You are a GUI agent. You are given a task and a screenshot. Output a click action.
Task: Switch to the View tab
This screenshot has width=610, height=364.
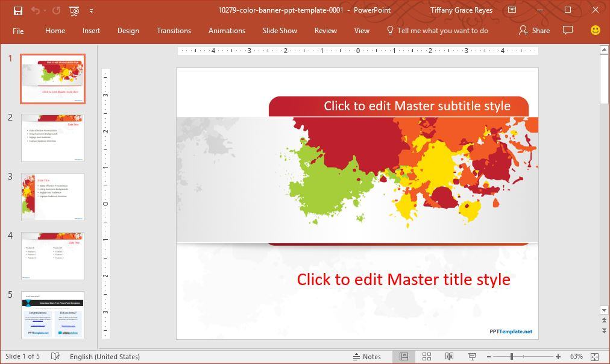(x=362, y=31)
